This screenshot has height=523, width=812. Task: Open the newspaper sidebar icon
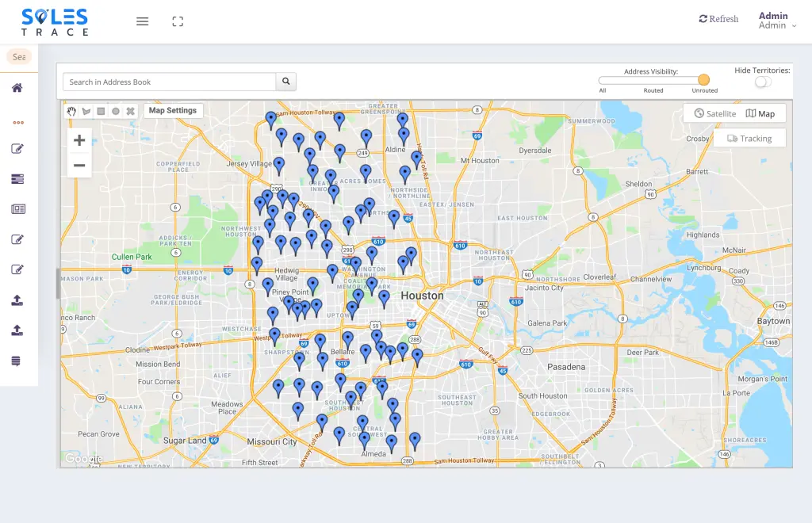tap(18, 209)
